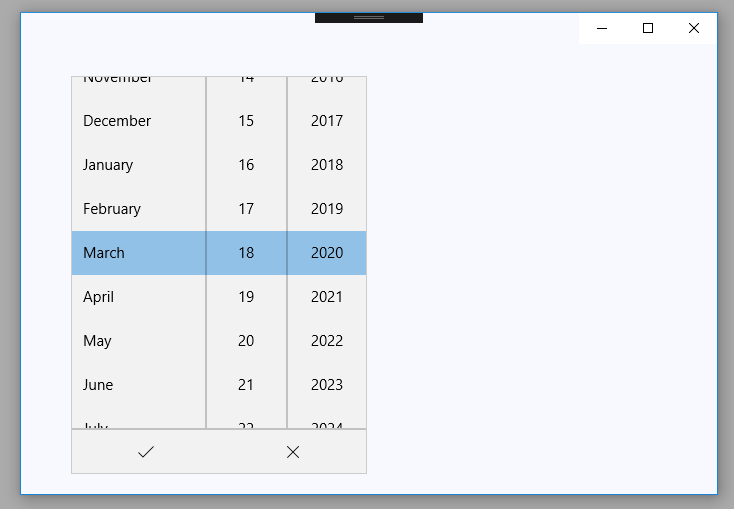Choose January from the month list
The height and width of the screenshot is (509, 734).
tap(139, 165)
